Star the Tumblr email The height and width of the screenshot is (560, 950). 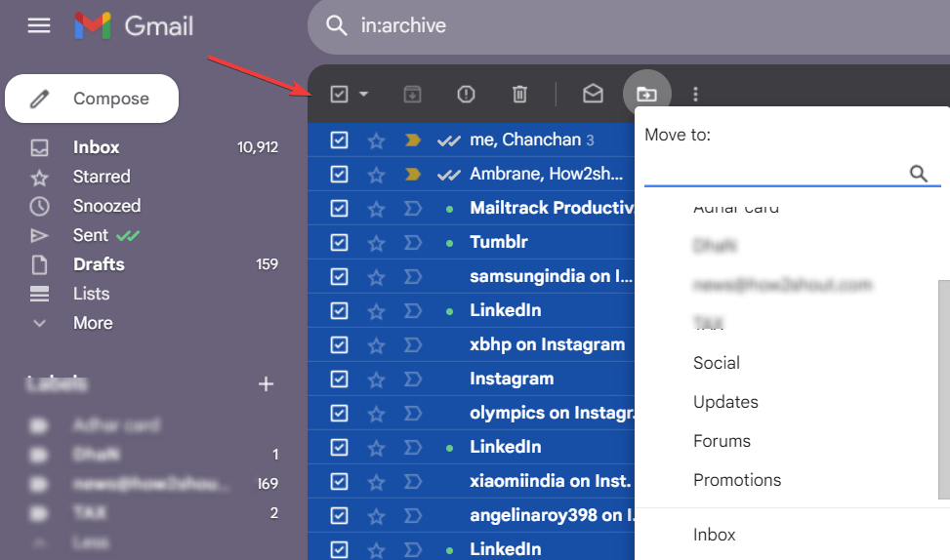tap(376, 243)
